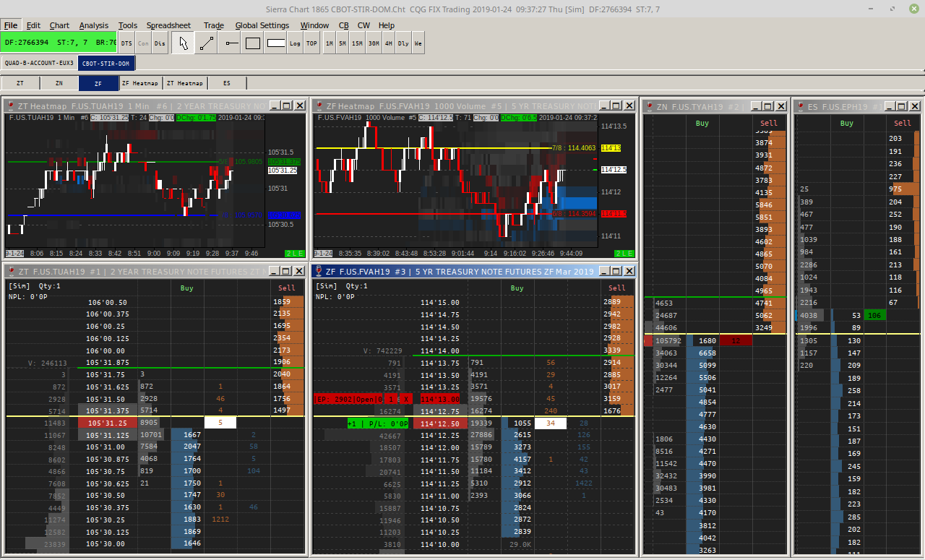The height and width of the screenshot is (560, 925).
Task: Switch chart to 4H timeframe
Action: pyautogui.click(x=389, y=43)
